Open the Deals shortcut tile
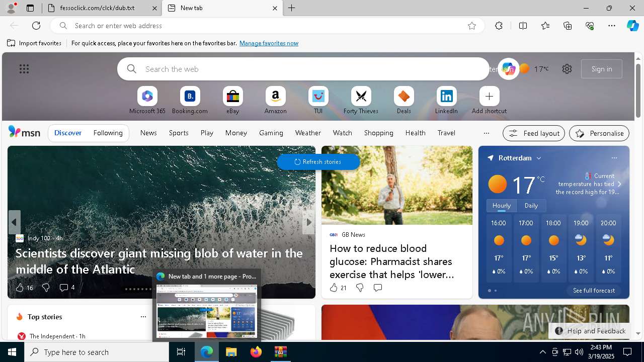 point(404,101)
